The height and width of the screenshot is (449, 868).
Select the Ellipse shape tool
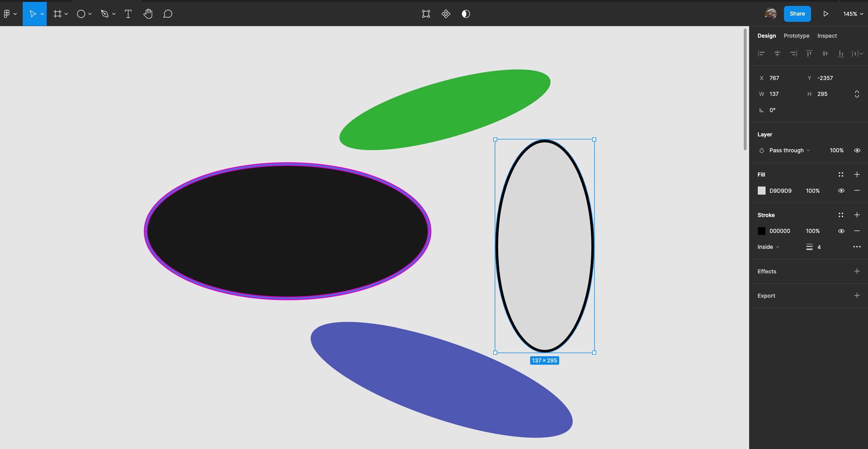click(x=81, y=14)
